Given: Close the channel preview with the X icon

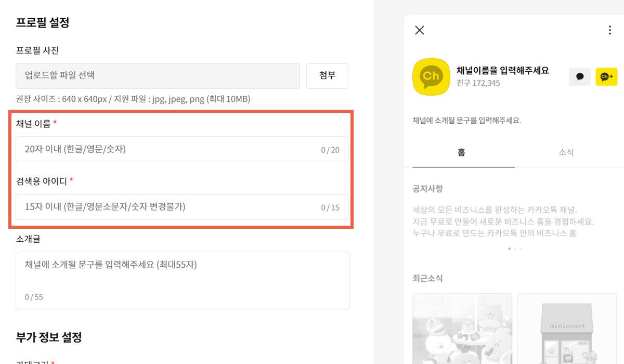Looking at the screenshot, I should pos(420,30).
